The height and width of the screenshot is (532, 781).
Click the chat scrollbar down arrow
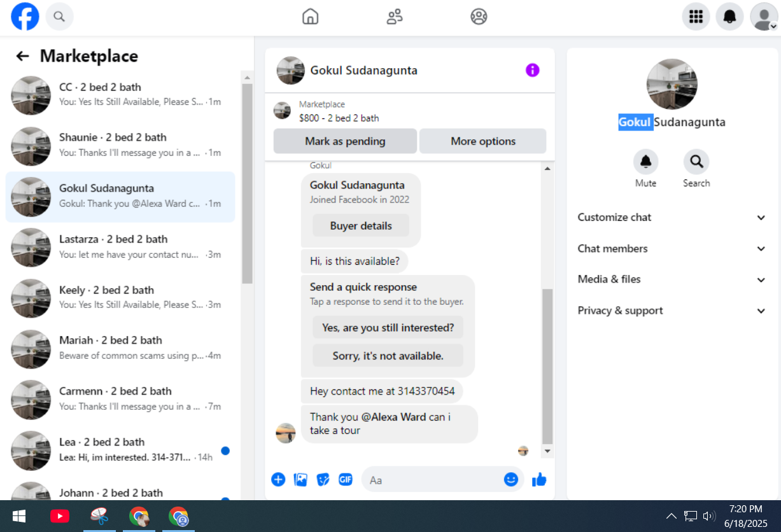pyautogui.click(x=547, y=451)
